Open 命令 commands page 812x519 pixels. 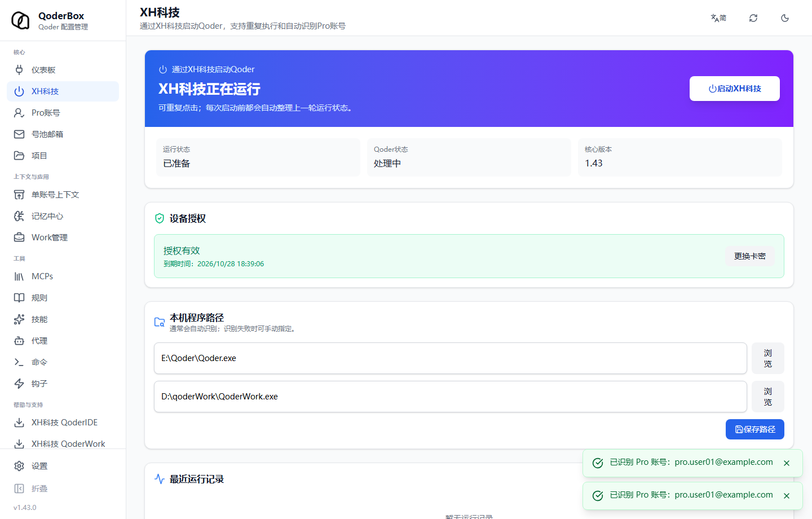(63, 362)
